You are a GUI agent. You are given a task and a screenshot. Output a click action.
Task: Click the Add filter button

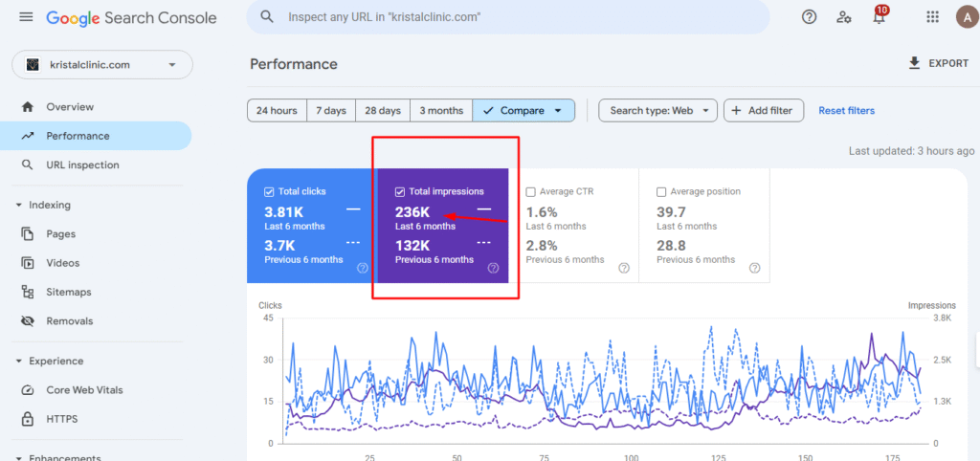763,110
